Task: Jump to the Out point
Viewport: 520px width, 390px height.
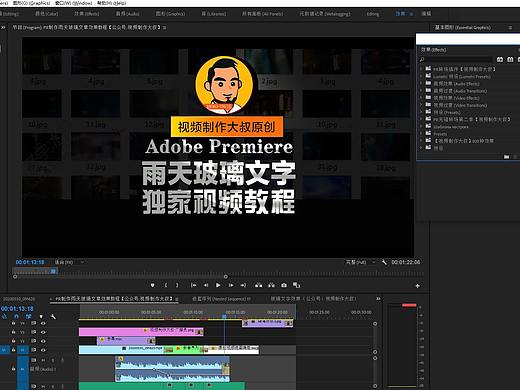Action: pyautogui.click(x=243, y=285)
